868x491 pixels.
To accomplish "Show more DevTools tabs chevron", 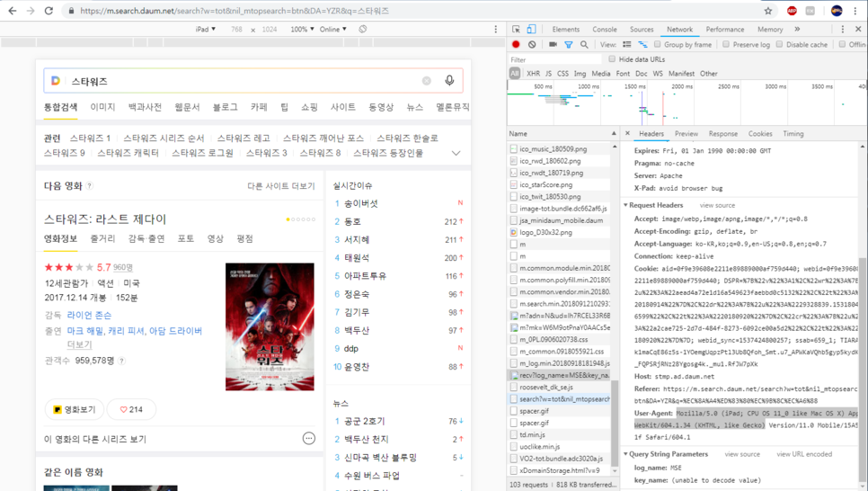I will click(x=797, y=29).
